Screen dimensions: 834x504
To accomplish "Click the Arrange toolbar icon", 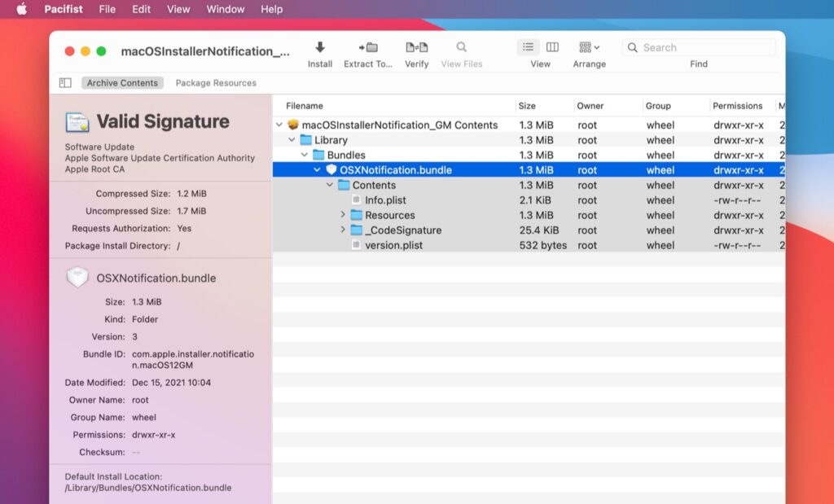I will pos(585,47).
